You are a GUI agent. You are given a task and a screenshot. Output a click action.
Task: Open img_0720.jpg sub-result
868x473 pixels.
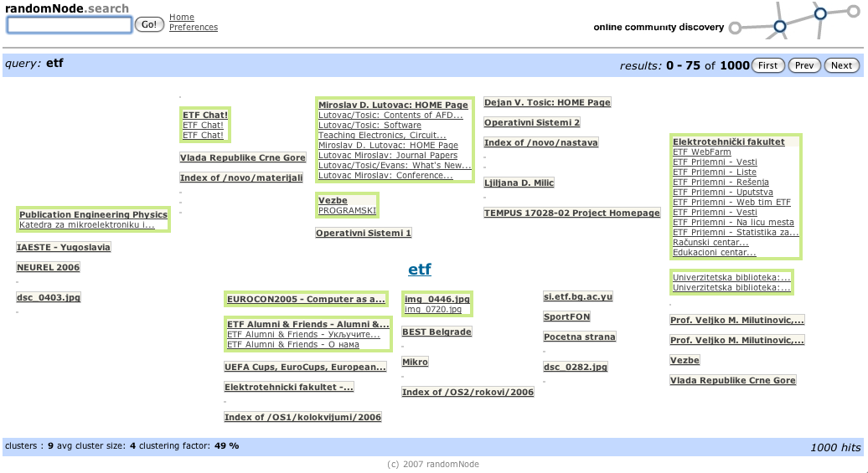point(433,309)
